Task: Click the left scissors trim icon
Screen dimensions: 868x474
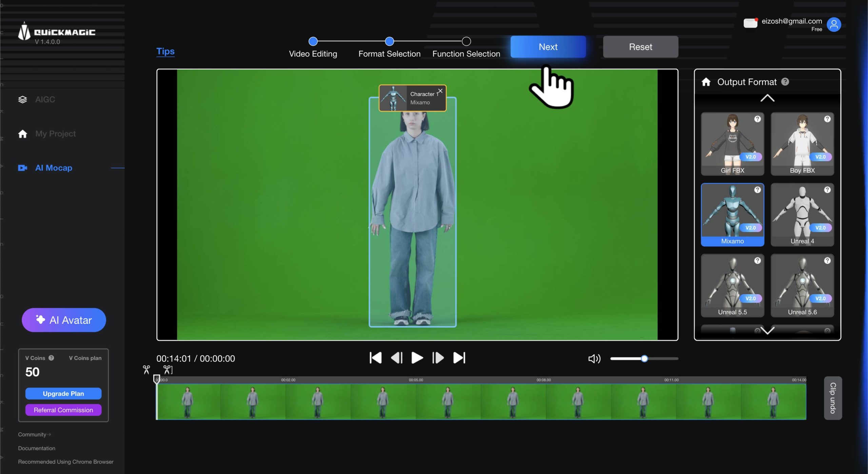Action: [146, 369]
